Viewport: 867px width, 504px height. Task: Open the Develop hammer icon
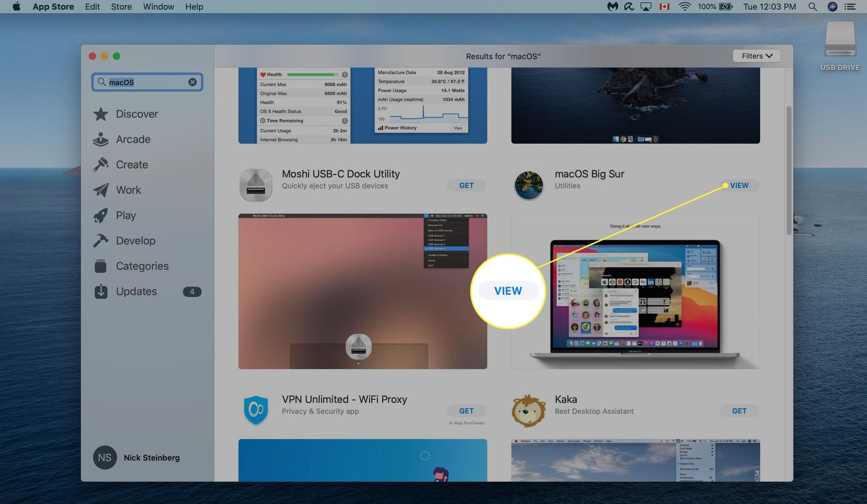101,241
